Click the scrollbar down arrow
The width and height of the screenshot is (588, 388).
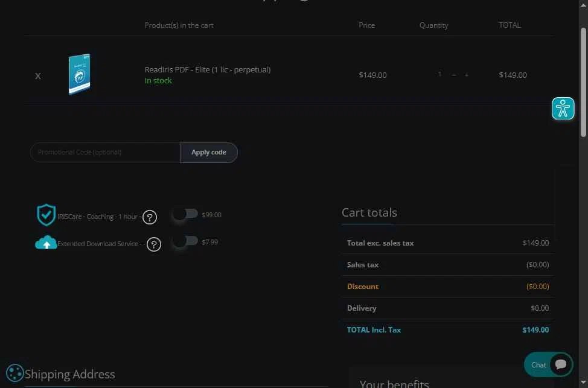pos(583,384)
